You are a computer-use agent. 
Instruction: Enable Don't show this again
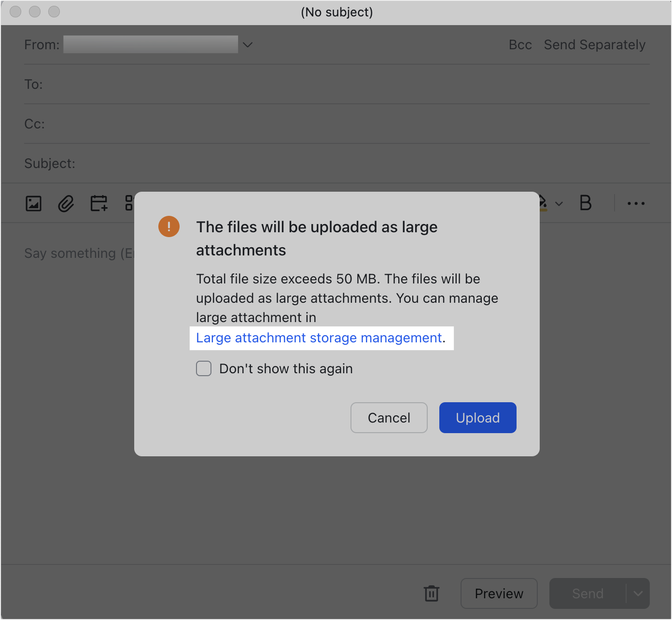pyautogui.click(x=204, y=368)
